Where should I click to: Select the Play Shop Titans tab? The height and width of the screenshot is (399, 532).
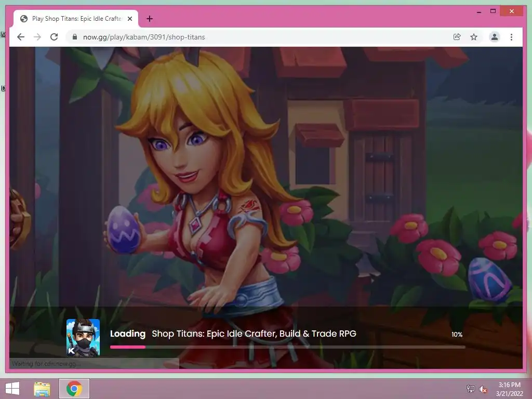point(76,19)
